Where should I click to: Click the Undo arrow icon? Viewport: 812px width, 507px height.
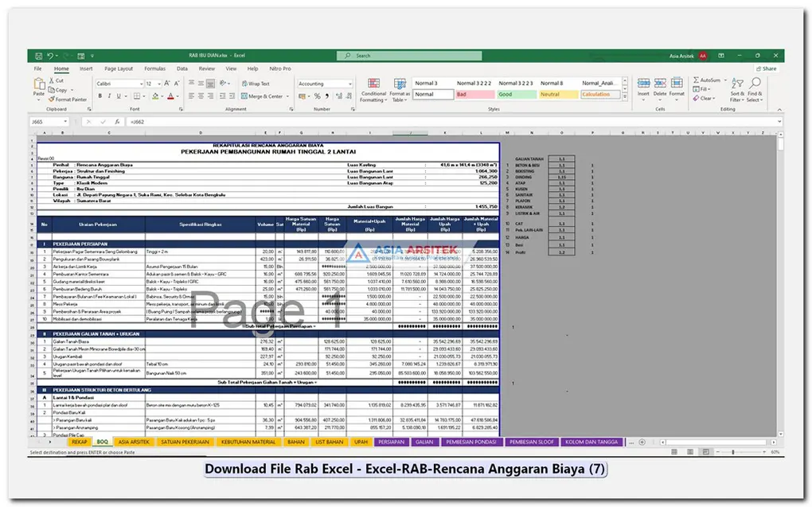pos(50,56)
